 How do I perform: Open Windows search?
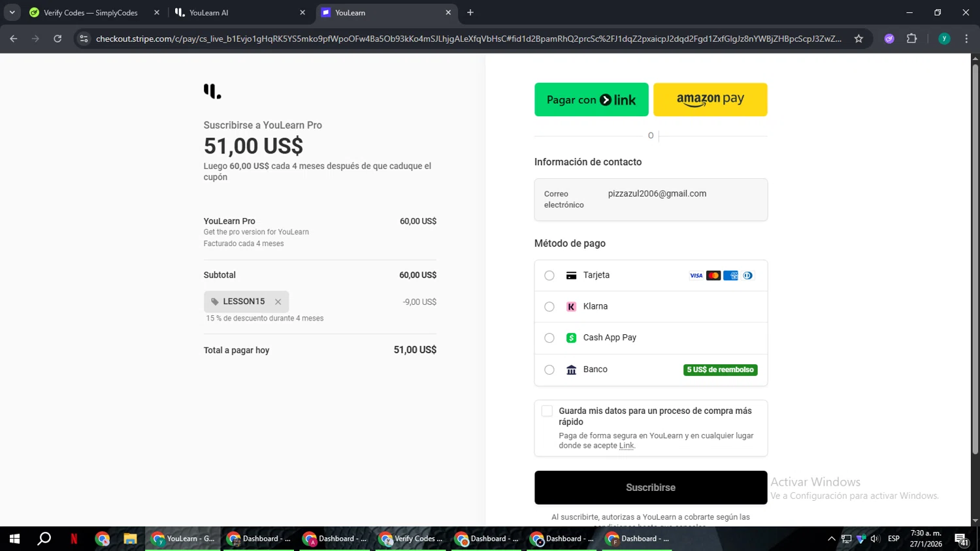pos(44,539)
